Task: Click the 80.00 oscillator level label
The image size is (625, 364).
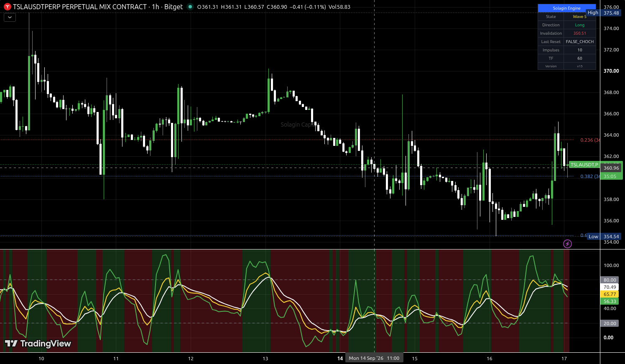Action: pos(610,280)
